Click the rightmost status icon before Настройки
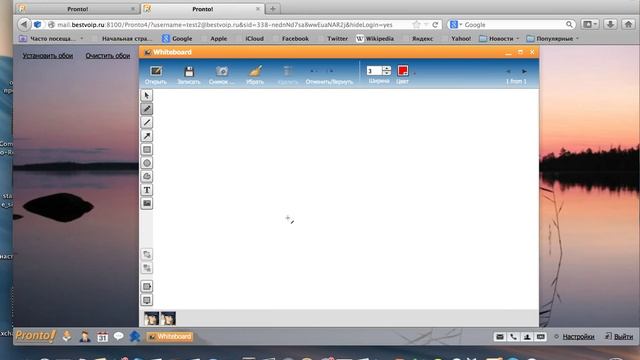The height and width of the screenshot is (360, 640). coord(541,337)
